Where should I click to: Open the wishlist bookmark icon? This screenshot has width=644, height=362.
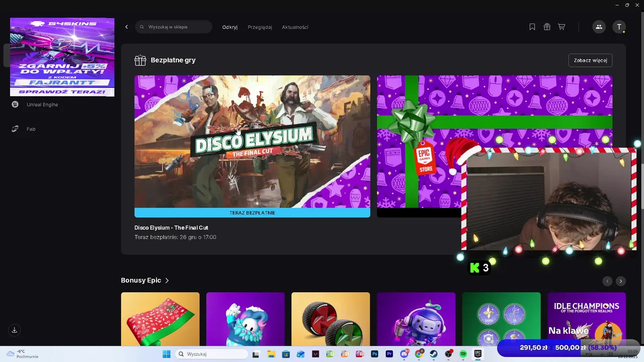coord(532,27)
